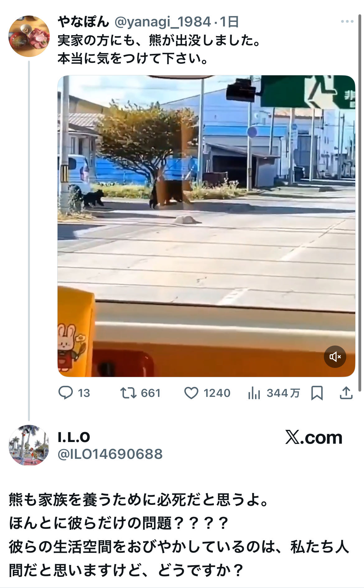Open the やなぽん display name
This screenshot has height=588, width=364.
[x=83, y=22]
